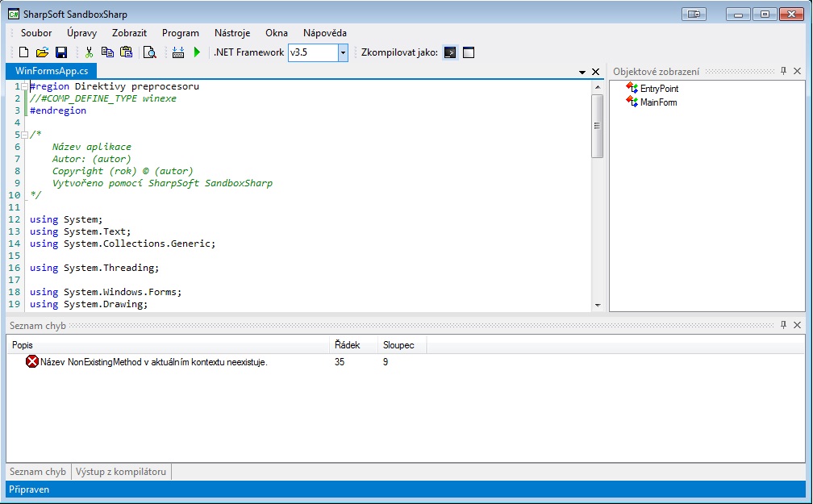Click the Cut scissors icon

click(x=89, y=52)
